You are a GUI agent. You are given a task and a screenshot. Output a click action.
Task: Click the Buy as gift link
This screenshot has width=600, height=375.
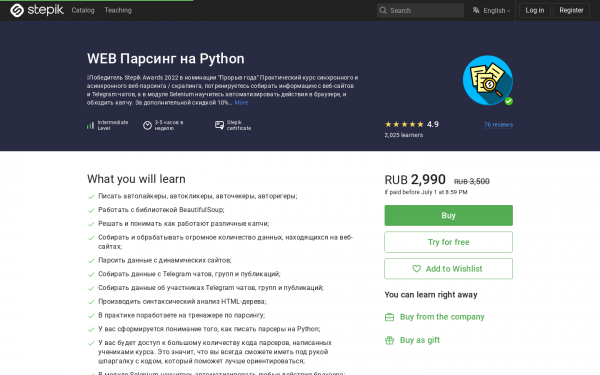[x=420, y=340]
